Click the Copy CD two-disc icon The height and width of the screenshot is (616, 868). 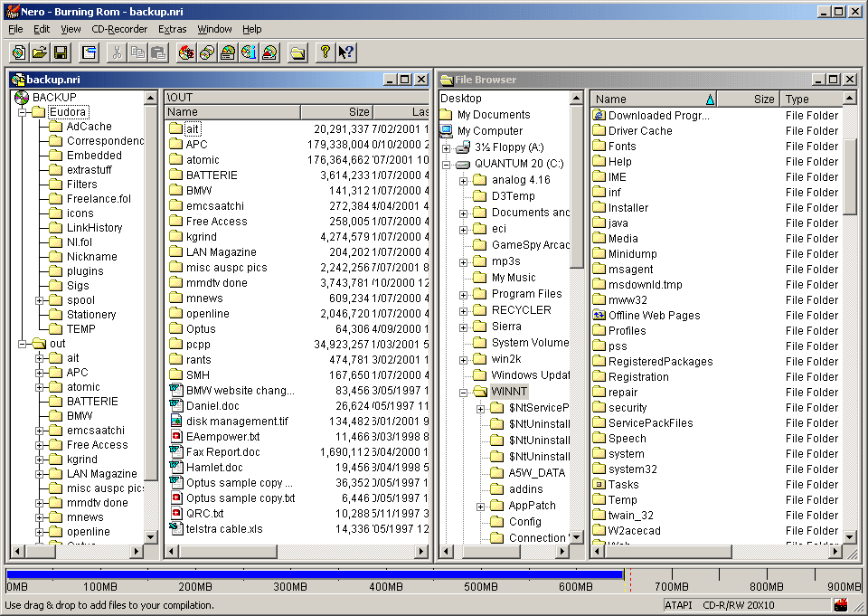207,52
